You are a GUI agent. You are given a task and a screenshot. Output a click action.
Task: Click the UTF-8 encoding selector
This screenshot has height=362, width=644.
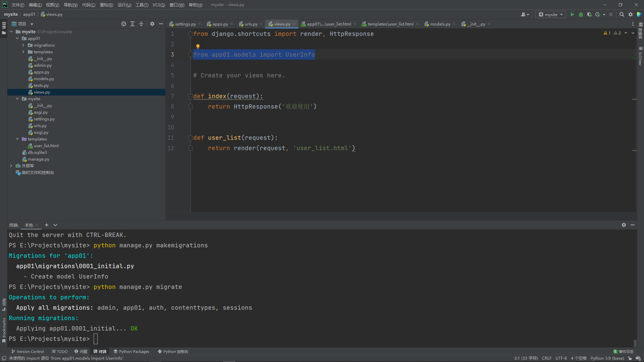[561, 358]
